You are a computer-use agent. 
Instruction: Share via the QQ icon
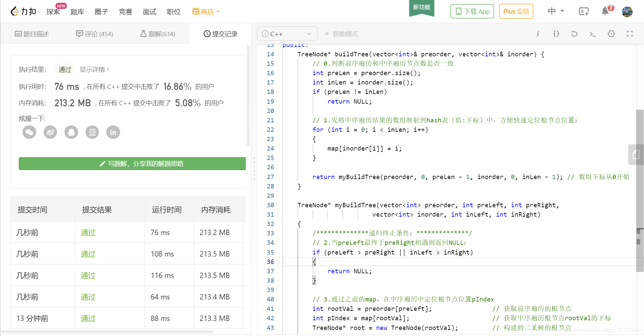click(x=71, y=132)
